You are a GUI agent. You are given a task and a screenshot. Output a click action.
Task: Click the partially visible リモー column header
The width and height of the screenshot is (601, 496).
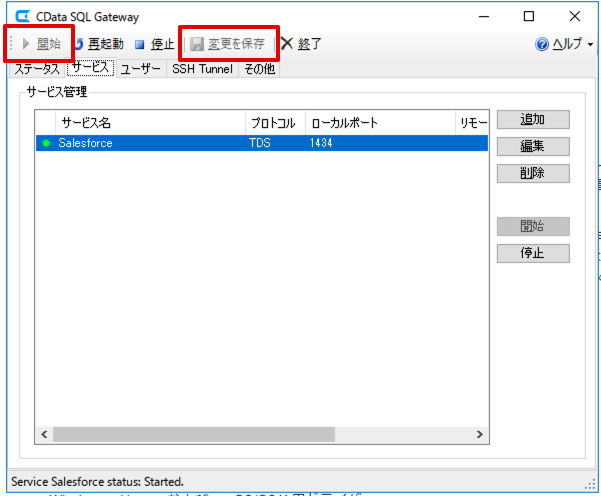472,123
